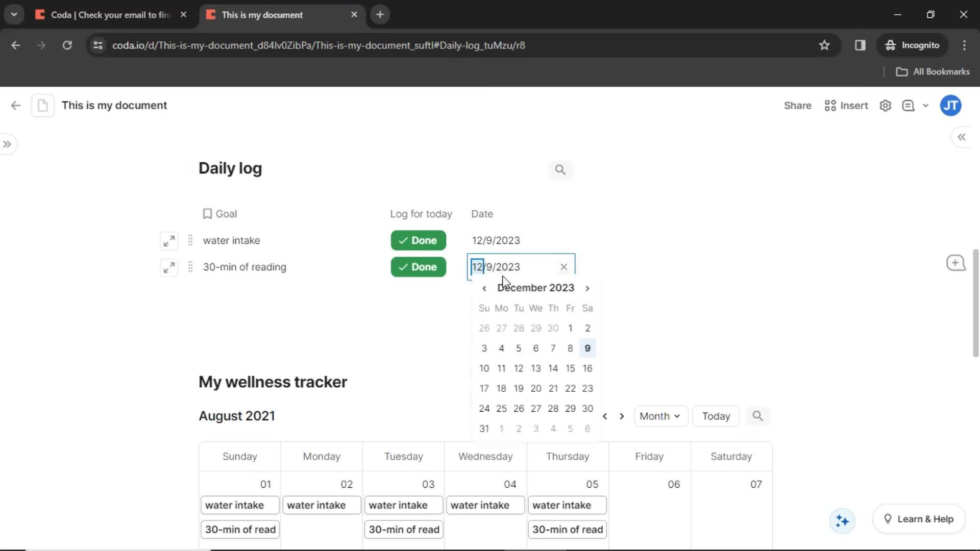The height and width of the screenshot is (551, 980).
Task: Clear the date field using X icon
Action: tap(564, 266)
